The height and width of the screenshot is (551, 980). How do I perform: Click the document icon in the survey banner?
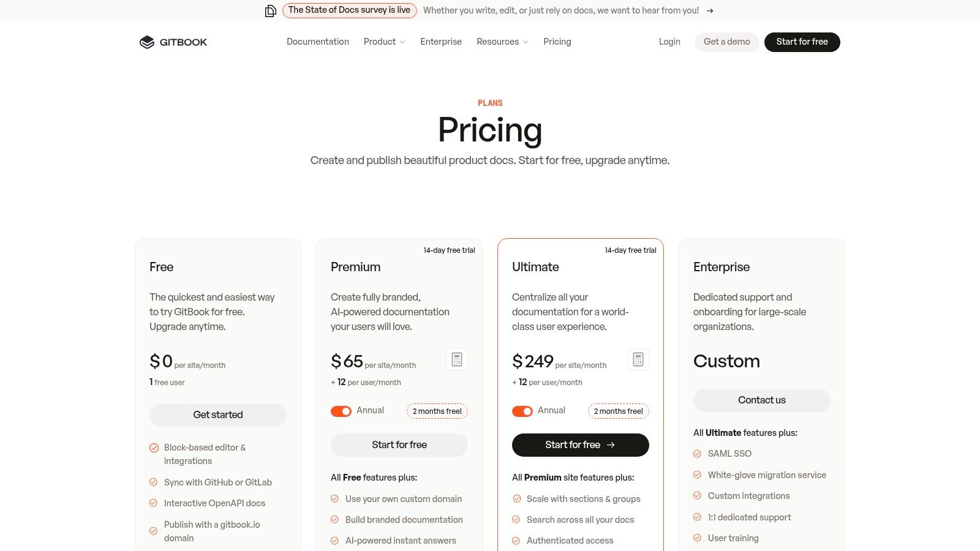point(270,10)
